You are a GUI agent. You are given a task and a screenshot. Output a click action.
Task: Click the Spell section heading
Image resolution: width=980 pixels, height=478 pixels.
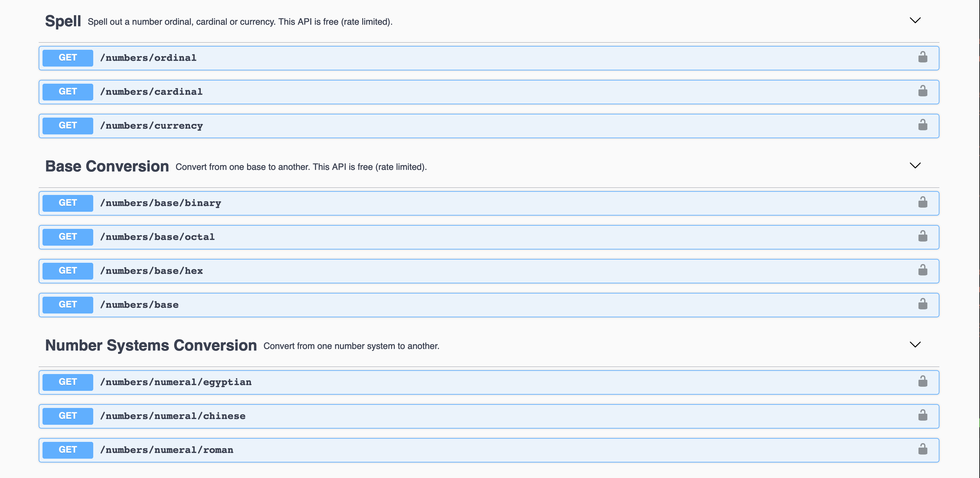pyautogui.click(x=63, y=21)
